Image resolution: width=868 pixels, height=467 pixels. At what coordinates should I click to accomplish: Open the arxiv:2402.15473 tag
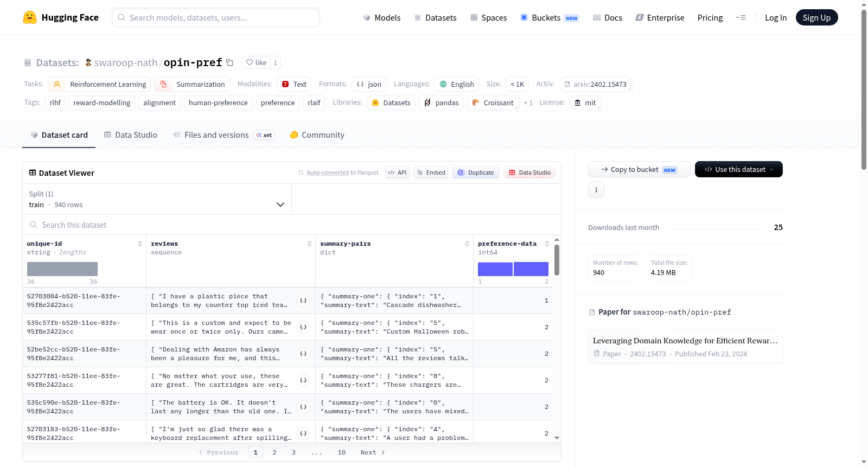click(596, 84)
